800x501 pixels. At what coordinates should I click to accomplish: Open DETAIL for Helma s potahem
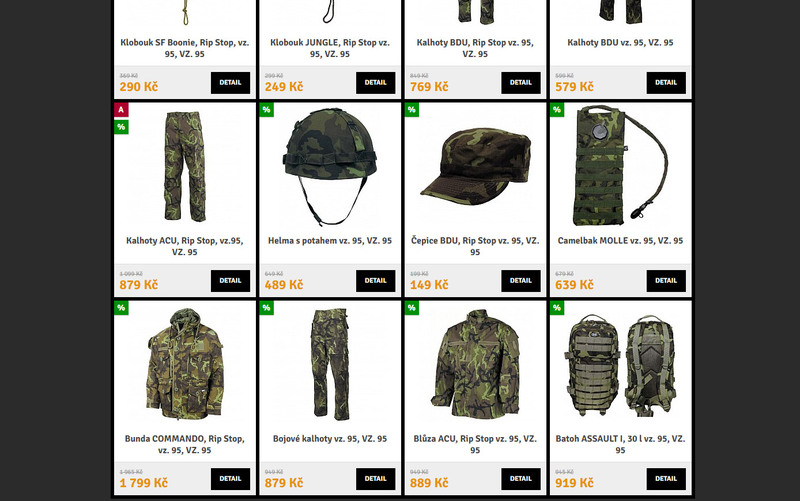click(376, 281)
